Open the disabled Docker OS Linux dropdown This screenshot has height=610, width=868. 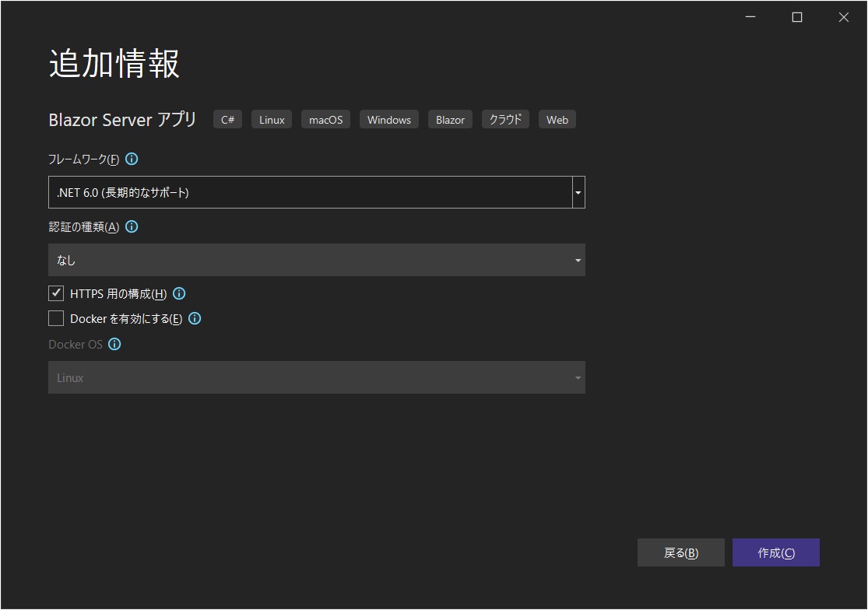click(x=317, y=377)
